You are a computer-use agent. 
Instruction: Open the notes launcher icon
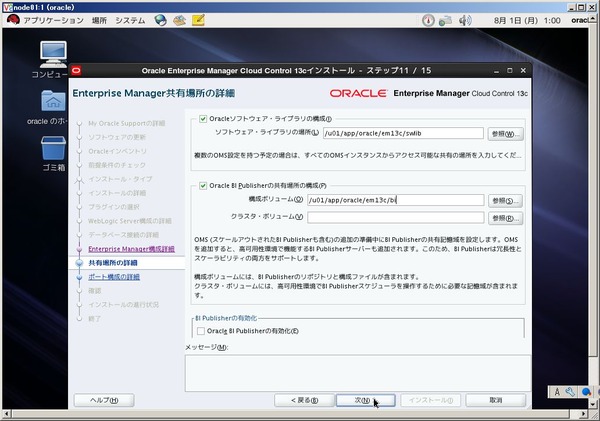pos(198,20)
